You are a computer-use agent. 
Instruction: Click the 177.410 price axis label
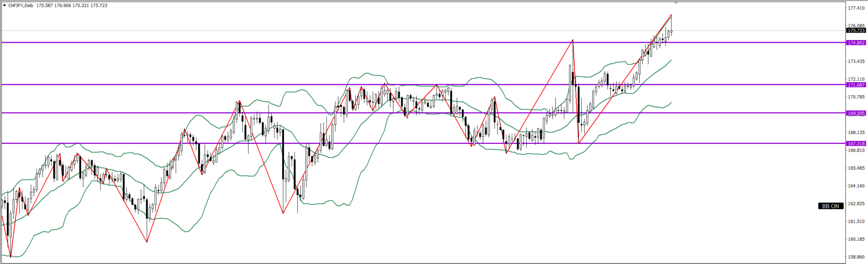tap(856, 8)
